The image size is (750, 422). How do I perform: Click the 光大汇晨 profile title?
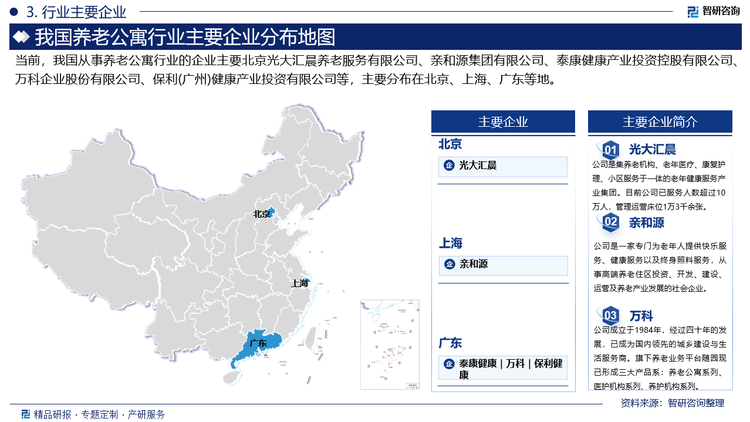click(652, 149)
